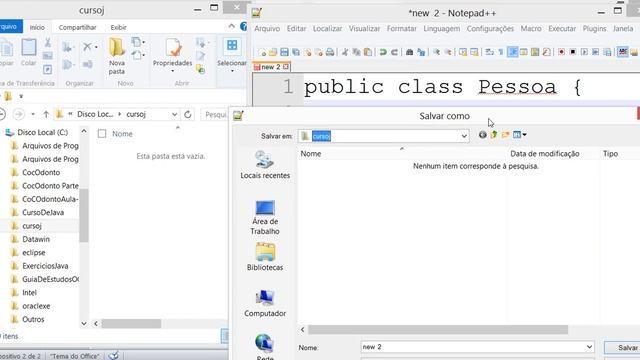Expand the Nome filename dropdown arrow
640x360 pixels.
click(x=589, y=347)
